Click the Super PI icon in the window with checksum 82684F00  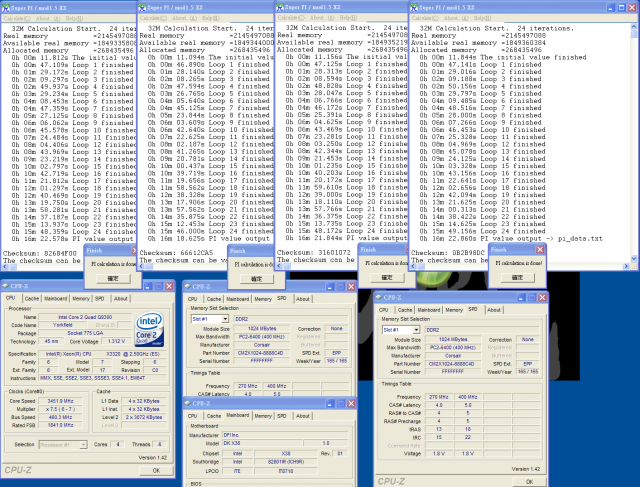pyautogui.click(x=6, y=8)
